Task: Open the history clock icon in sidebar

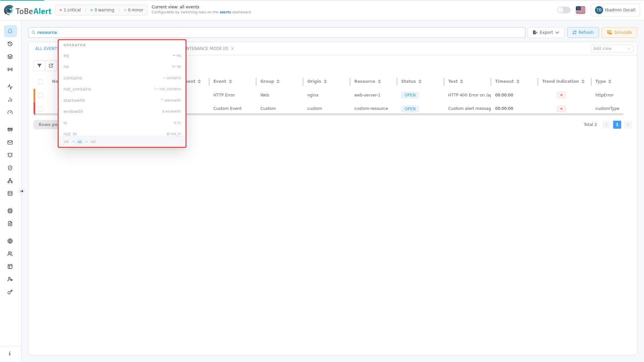Action: coord(10,44)
